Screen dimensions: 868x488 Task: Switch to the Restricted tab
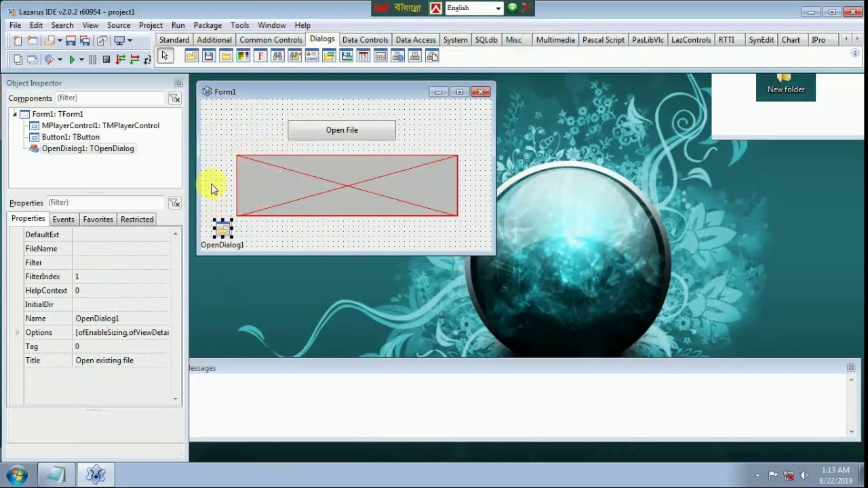137,220
